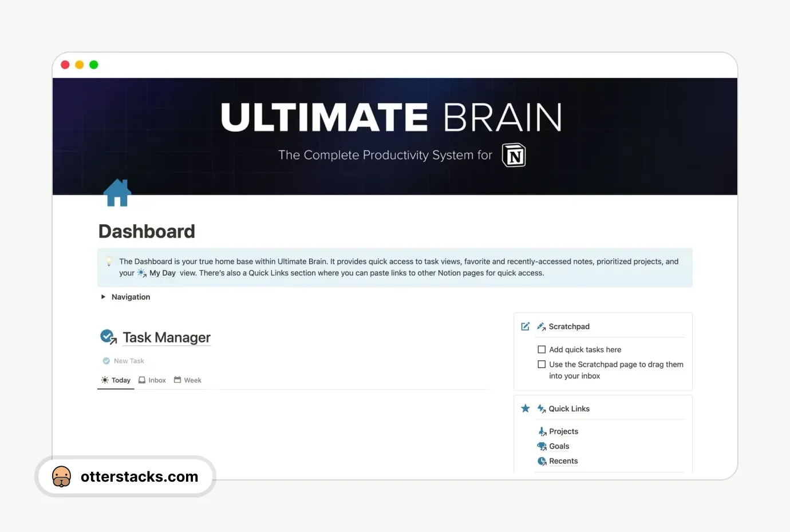Check the 'Use the Scratchpad page' checkbox
The image size is (790, 532).
pyautogui.click(x=542, y=364)
